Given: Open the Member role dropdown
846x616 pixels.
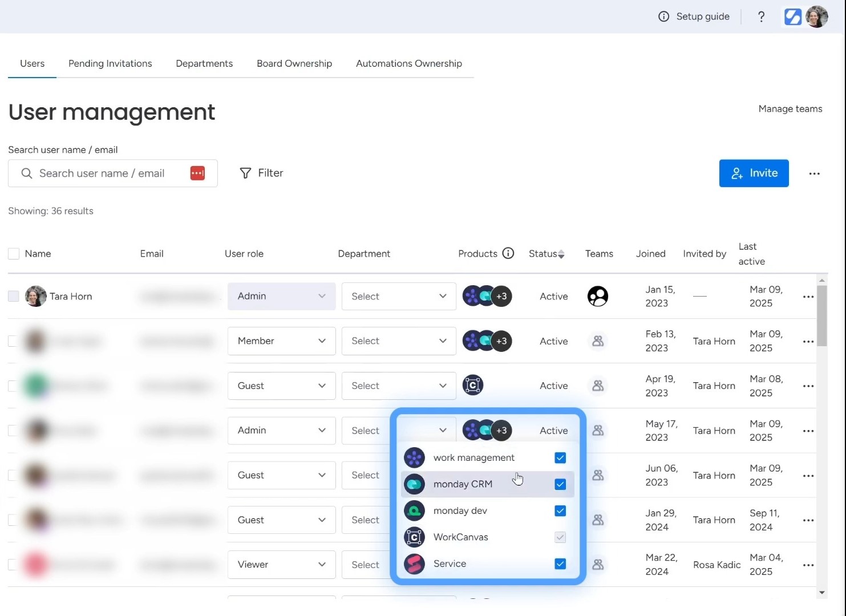Looking at the screenshot, I should tap(281, 341).
